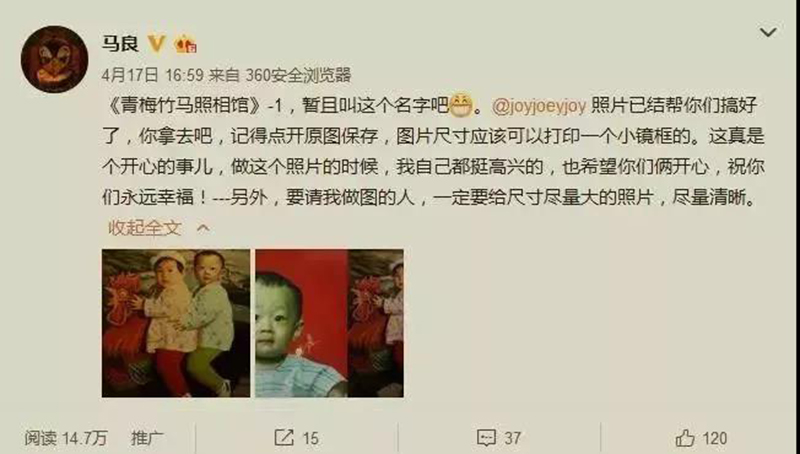The image size is (800, 454).
Task: Click the grinning emoji in the post
Action: coord(461,105)
